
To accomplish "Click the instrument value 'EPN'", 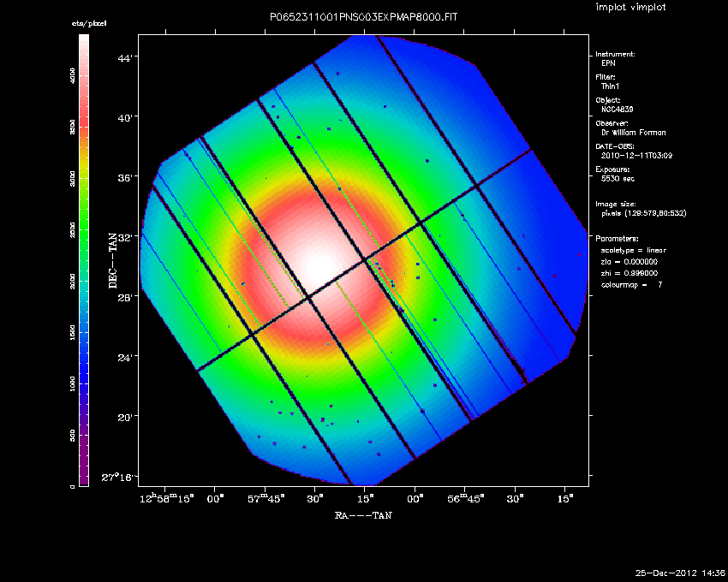I will (x=608, y=63).
